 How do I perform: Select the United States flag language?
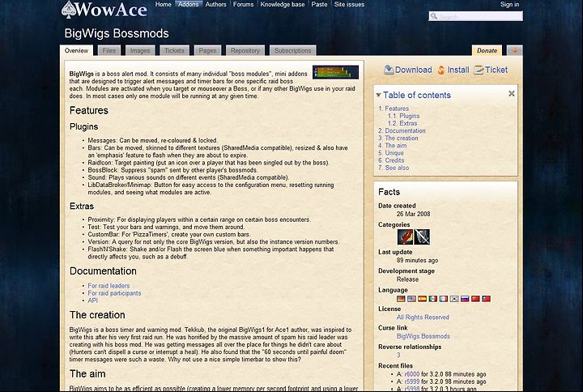(411, 299)
